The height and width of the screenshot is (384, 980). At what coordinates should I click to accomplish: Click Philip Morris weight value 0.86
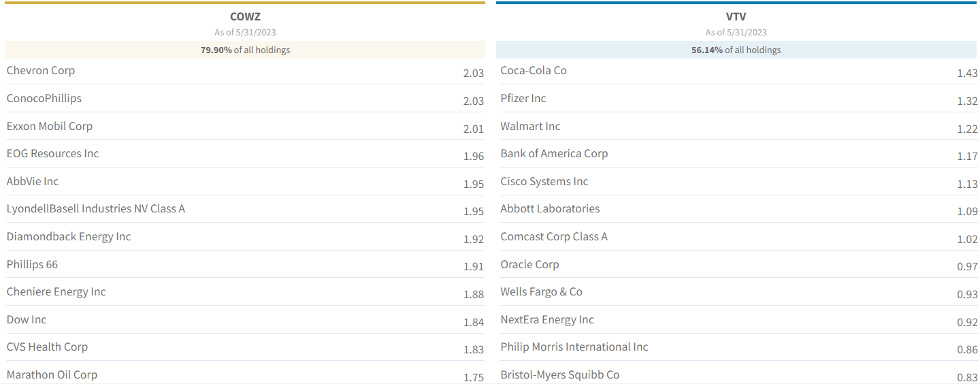point(967,350)
